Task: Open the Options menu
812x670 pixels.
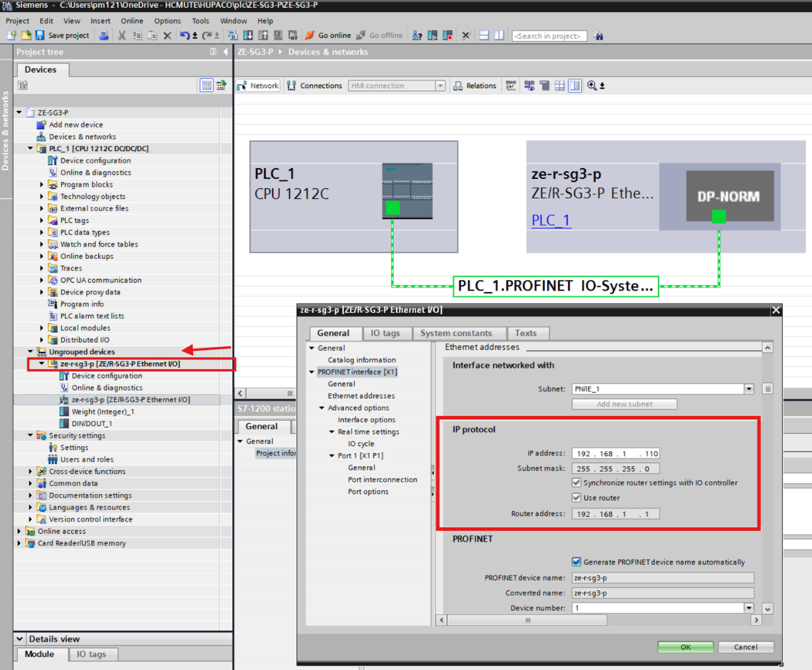Action: pyautogui.click(x=168, y=21)
